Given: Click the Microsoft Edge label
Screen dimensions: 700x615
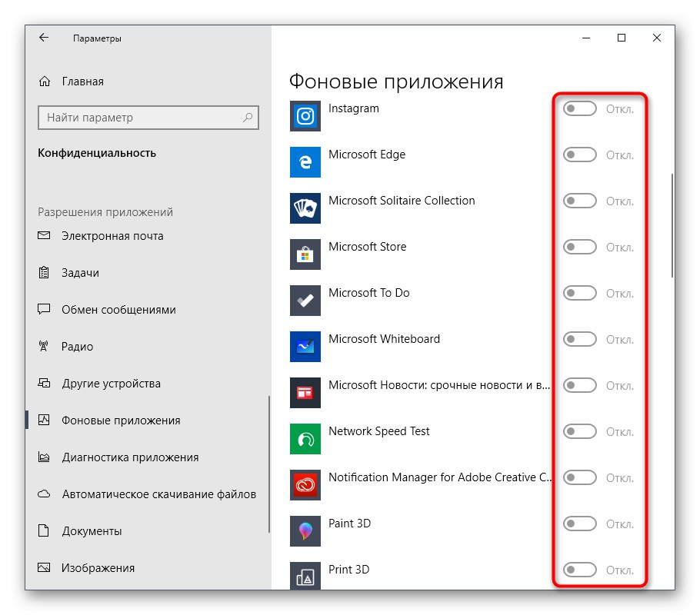Looking at the screenshot, I should point(367,155).
